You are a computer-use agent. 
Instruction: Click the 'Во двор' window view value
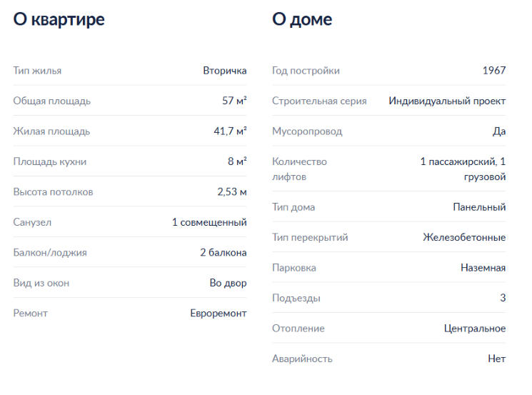[228, 283]
